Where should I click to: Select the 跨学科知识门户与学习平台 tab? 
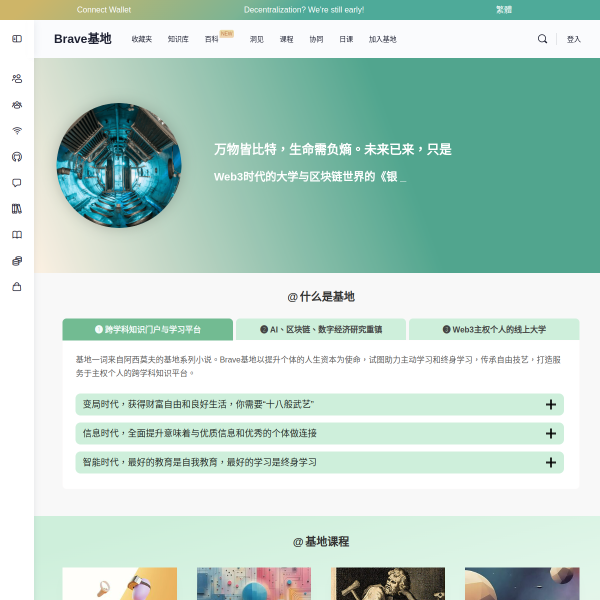(148, 329)
